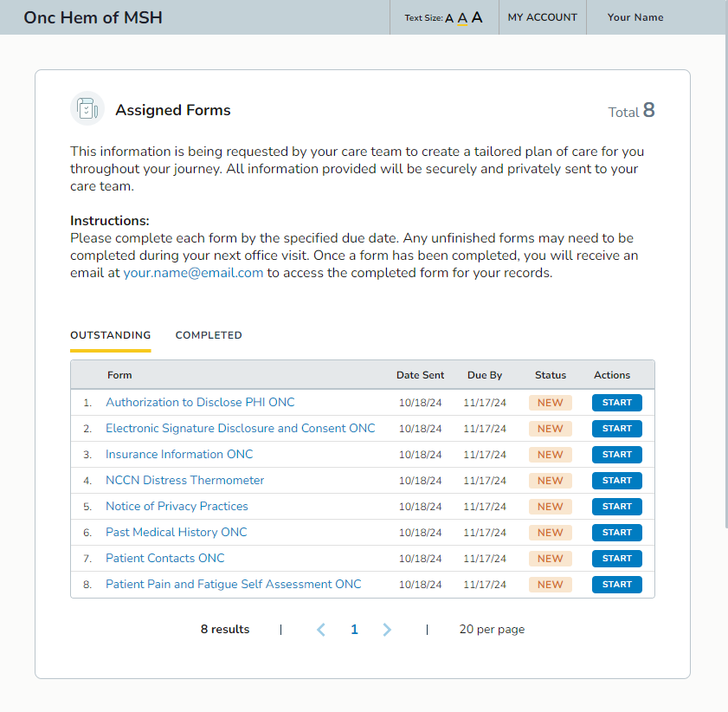This screenshot has width=728, height=712.
Task: Switch to the OUTSTANDING tab
Action: click(x=111, y=335)
